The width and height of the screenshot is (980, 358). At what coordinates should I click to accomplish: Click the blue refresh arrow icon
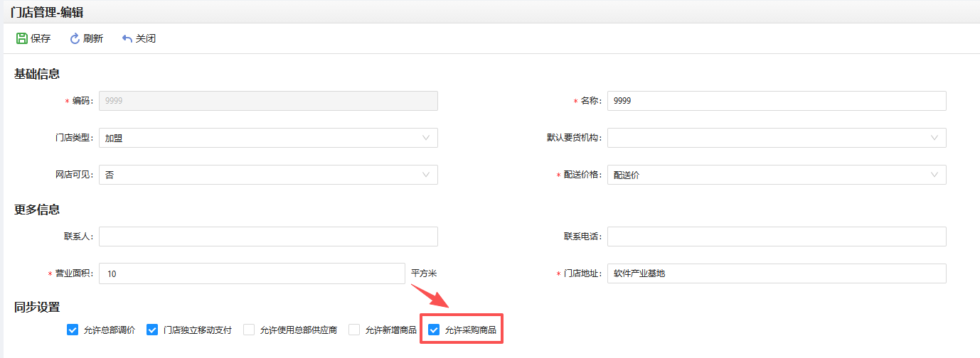[75, 38]
